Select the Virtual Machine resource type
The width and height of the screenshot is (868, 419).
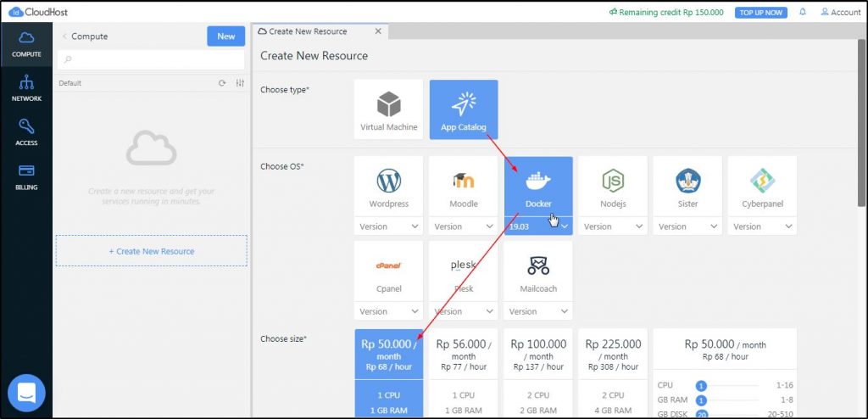click(388, 109)
